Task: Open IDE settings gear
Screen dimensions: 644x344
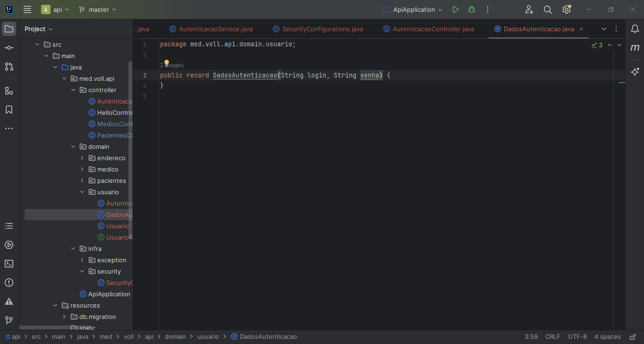Action: click(x=567, y=9)
